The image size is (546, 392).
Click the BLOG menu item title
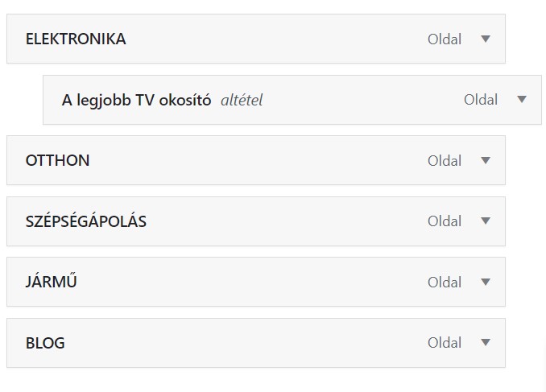(x=45, y=343)
